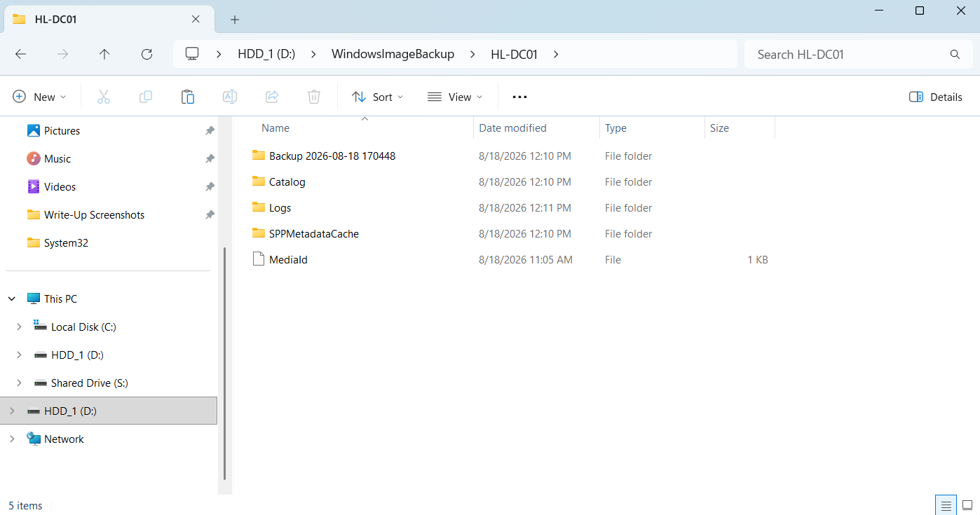
Task: Toggle the Details pane
Action: [935, 97]
